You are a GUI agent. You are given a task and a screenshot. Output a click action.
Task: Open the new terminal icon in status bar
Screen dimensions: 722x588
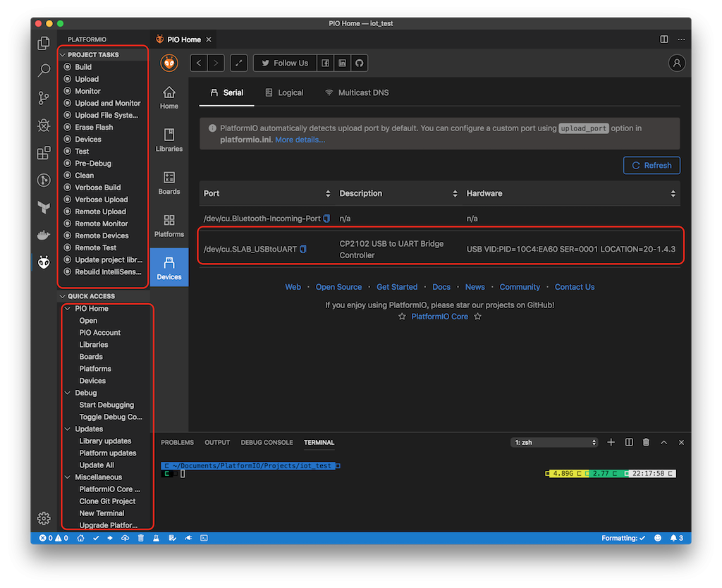(x=204, y=538)
